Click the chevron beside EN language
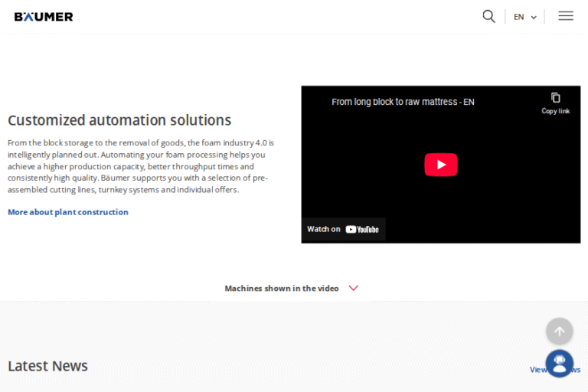This screenshot has height=392, width=588. pyautogui.click(x=534, y=18)
